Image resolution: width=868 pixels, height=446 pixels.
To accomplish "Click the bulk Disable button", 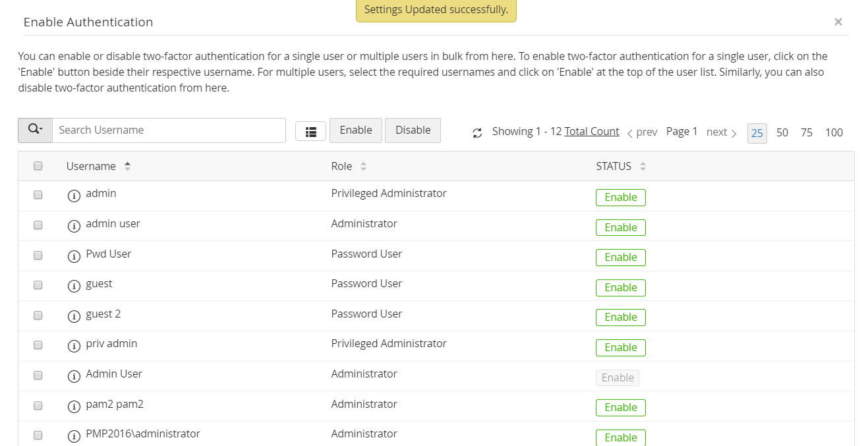I will click(413, 130).
